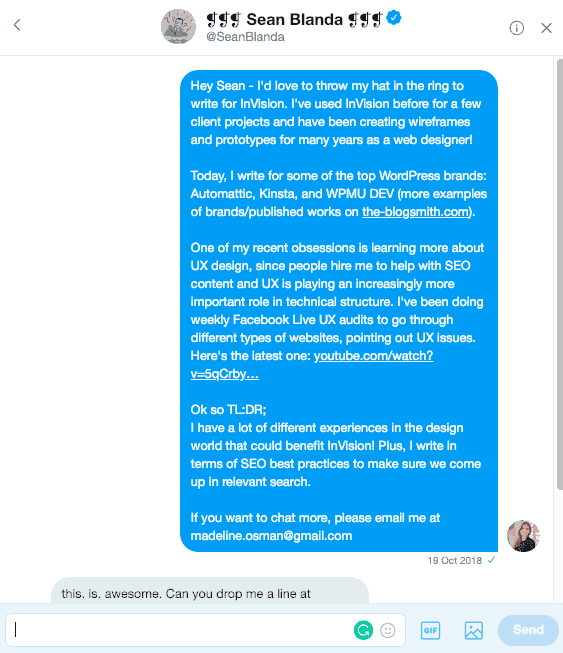Attach a photo with the image icon
563x653 pixels.
click(x=473, y=630)
